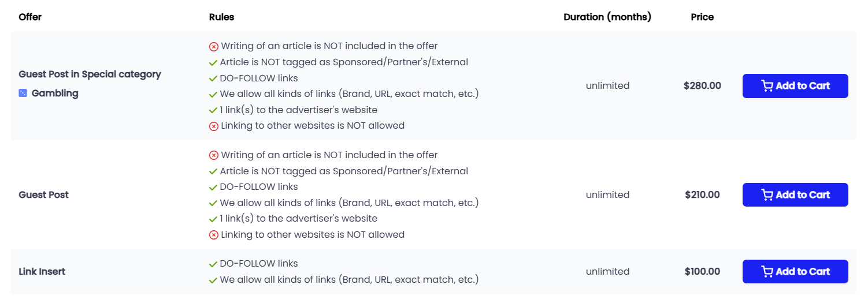This screenshot has width=868, height=307.
Task: Click the Gambling dice icon
Action: click(23, 93)
